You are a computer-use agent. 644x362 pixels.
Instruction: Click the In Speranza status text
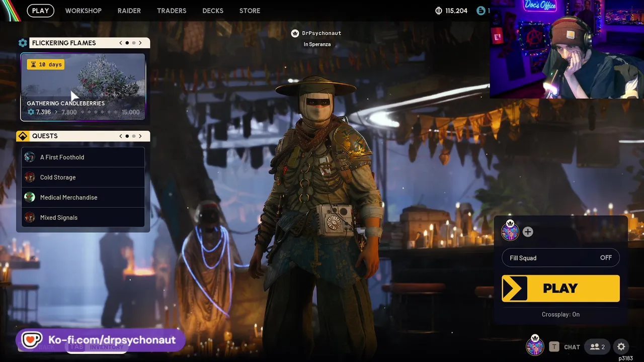(x=317, y=44)
